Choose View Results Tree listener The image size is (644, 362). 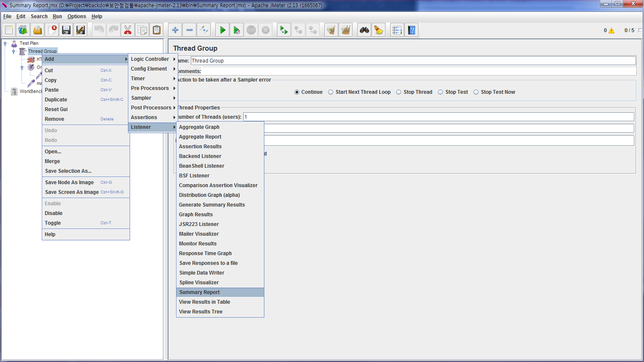click(x=220, y=312)
